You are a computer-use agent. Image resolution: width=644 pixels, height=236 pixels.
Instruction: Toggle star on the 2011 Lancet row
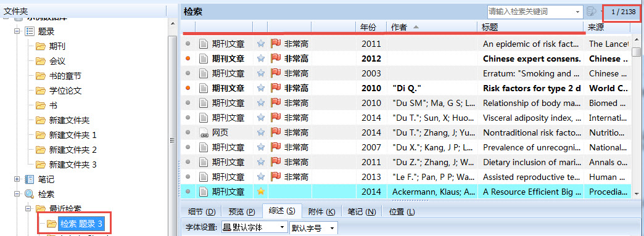[x=260, y=44]
